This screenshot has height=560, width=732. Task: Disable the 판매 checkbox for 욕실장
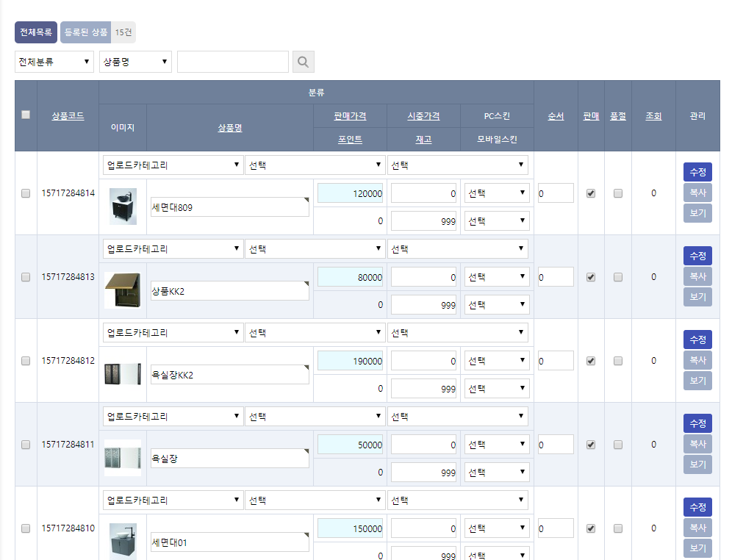coord(590,445)
